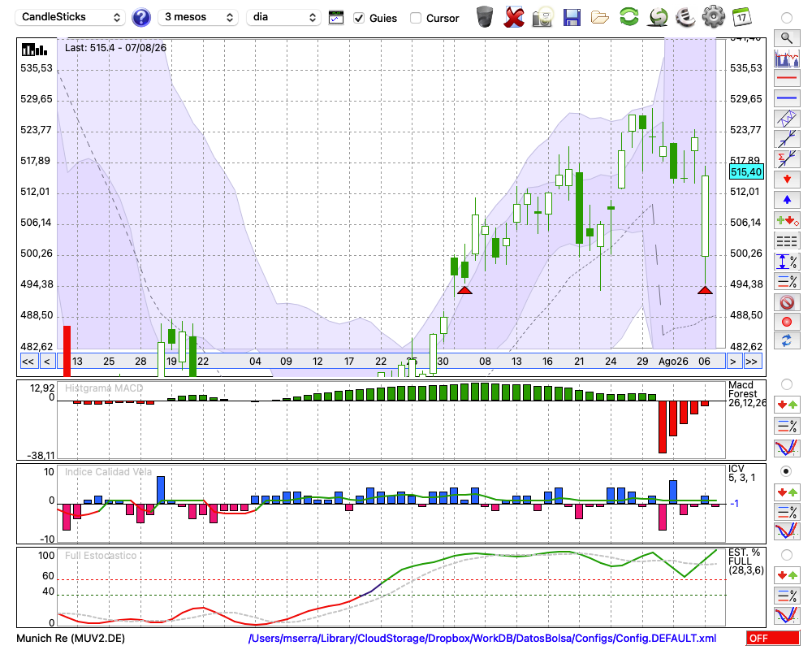Open the calendar icon showing 17

(741, 17)
